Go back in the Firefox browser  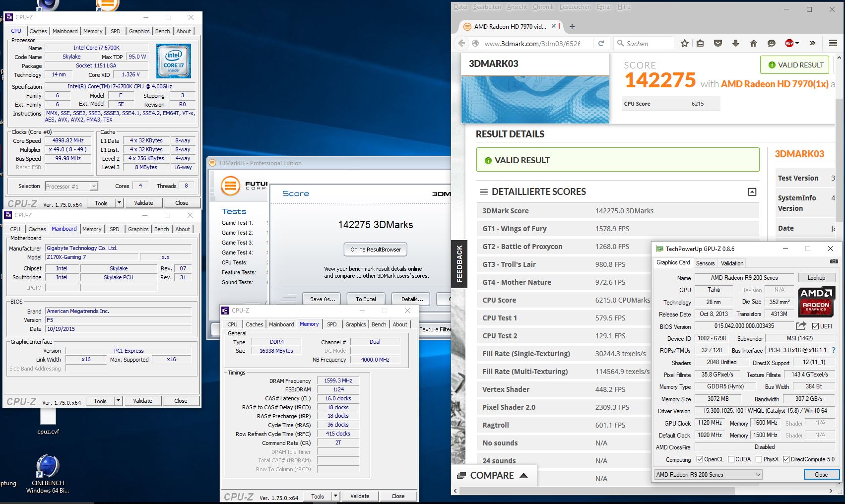[x=462, y=43]
